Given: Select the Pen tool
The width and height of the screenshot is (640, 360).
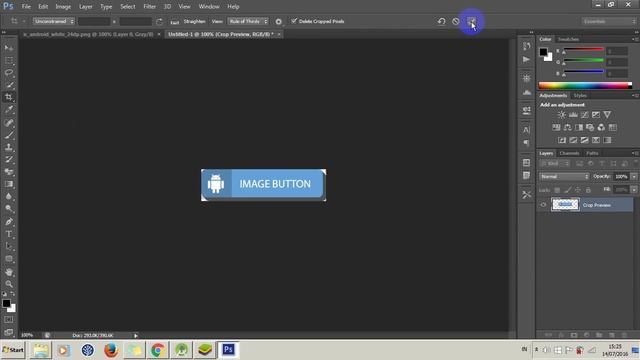Looking at the screenshot, I should [9, 222].
